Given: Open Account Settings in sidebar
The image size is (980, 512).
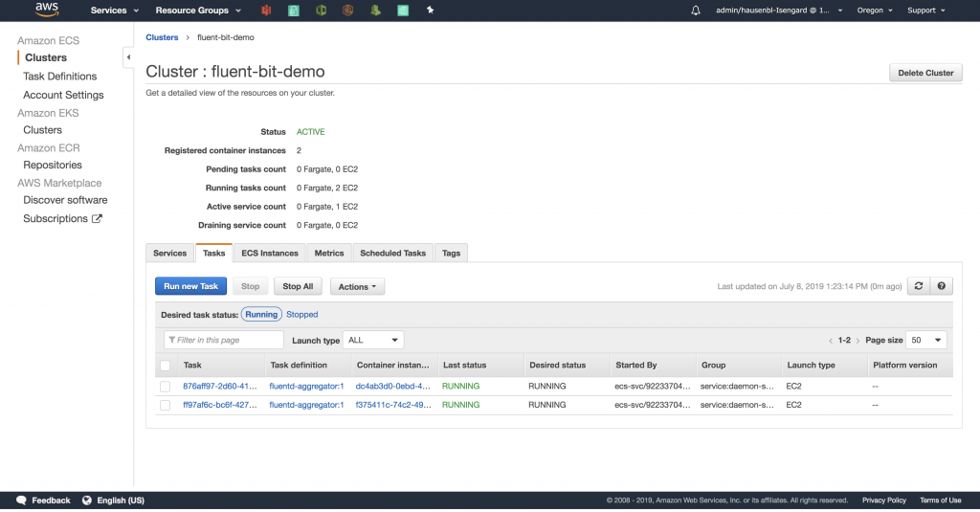Looking at the screenshot, I should (x=63, y=95).
